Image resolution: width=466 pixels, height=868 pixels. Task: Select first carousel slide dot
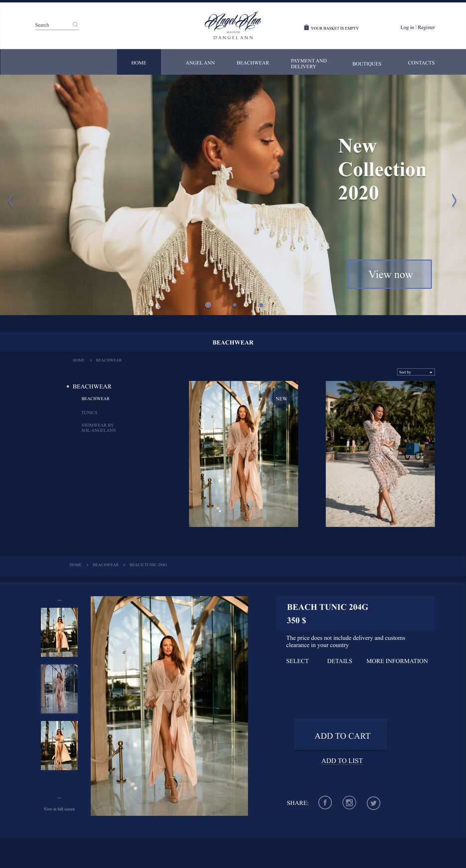point(208,305)
